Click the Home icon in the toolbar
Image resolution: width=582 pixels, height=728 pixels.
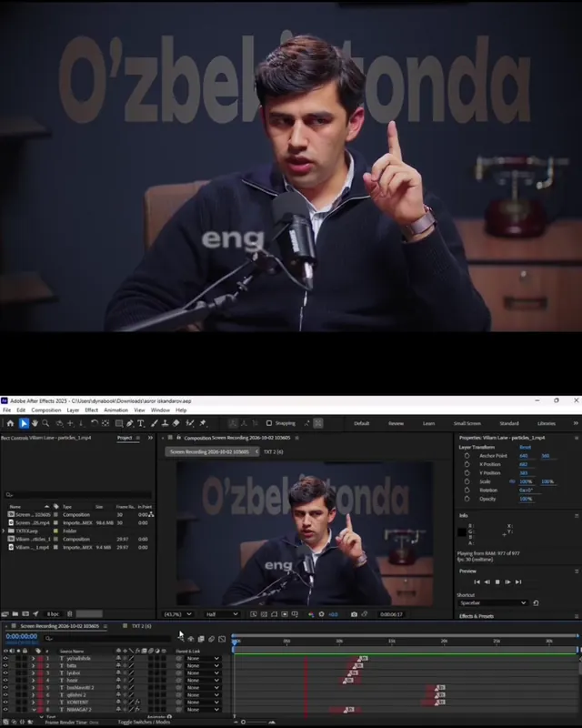(x=10, y=423)
